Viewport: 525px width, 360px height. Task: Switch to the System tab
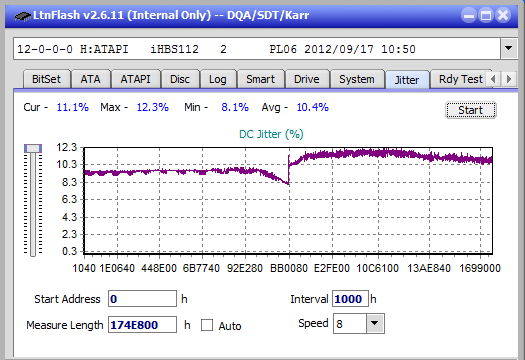point(357,79)
